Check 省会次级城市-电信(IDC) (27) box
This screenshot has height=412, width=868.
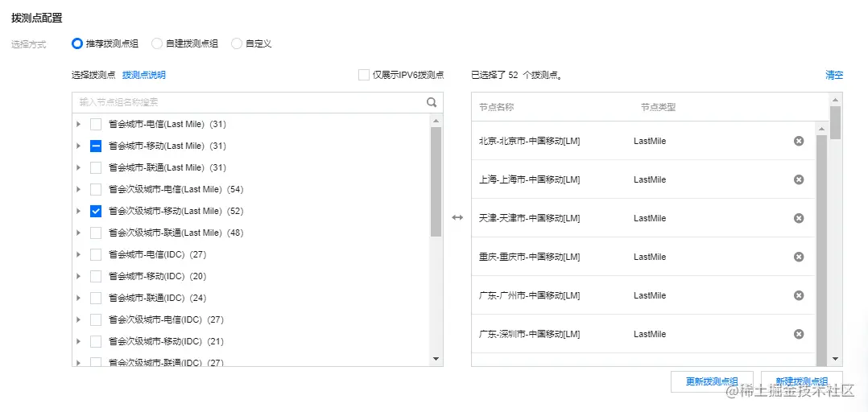click(x=96, y=319)
